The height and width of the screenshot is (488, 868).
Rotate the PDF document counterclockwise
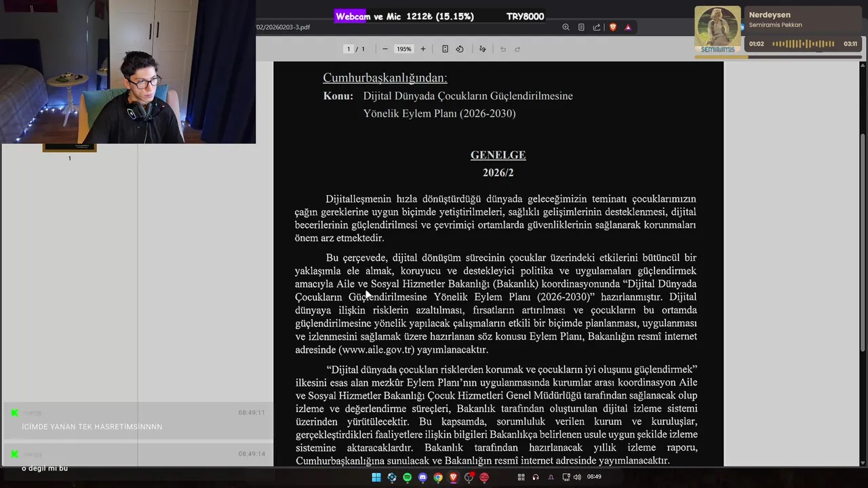tap(460, 49)
